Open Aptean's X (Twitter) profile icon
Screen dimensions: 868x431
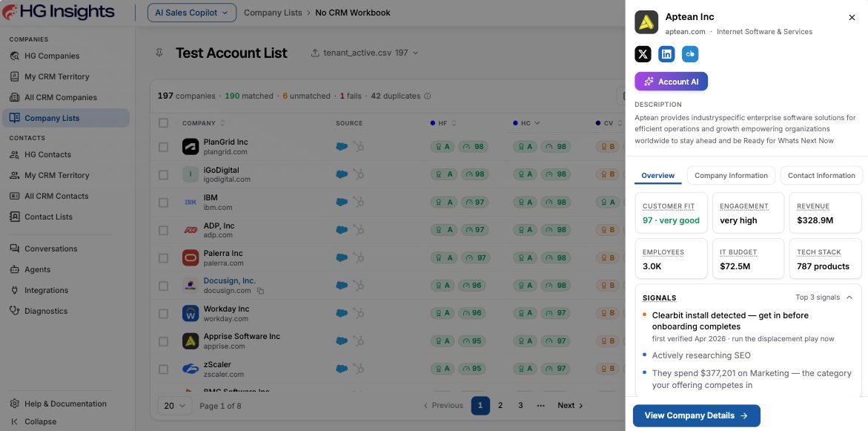643,53
